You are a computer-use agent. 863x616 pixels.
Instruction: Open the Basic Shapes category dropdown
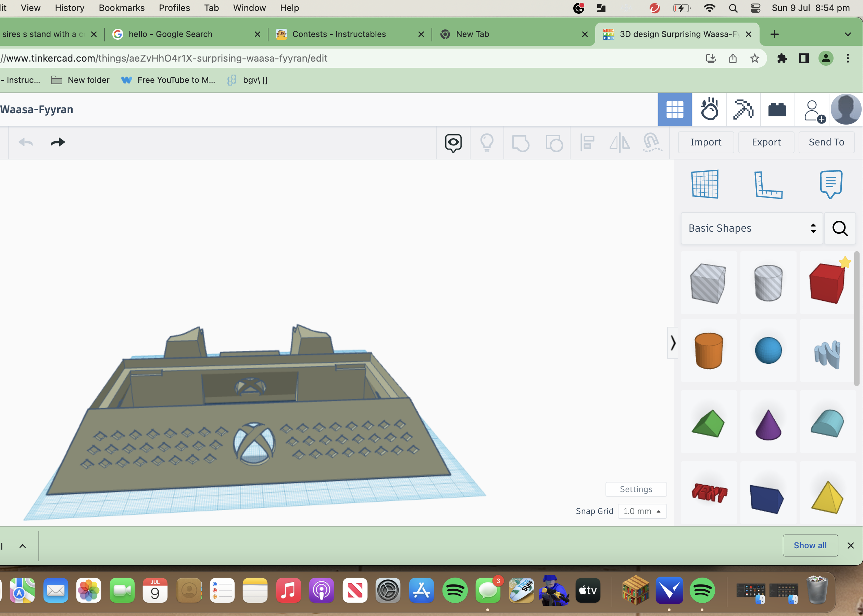coord(751,228)
